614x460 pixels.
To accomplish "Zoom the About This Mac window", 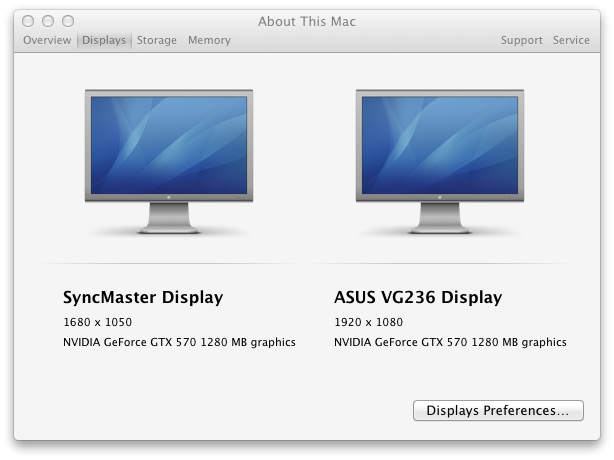I will click(68, 21).
